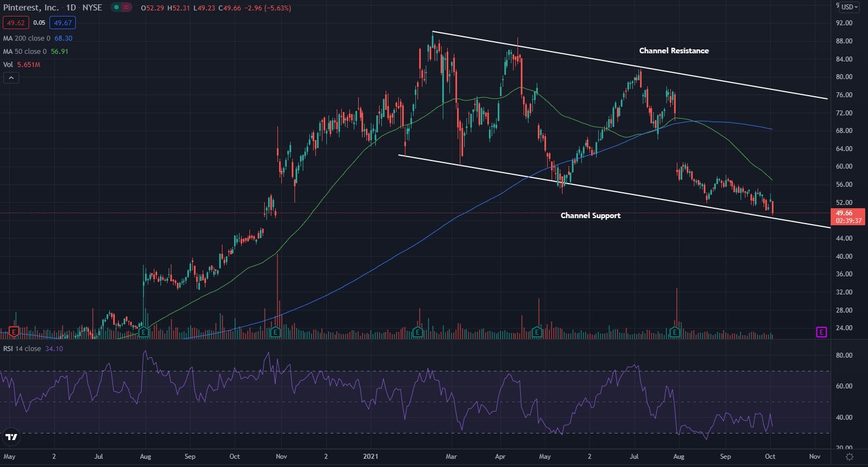Select the MA 200 indicator legend

[26, 38]
